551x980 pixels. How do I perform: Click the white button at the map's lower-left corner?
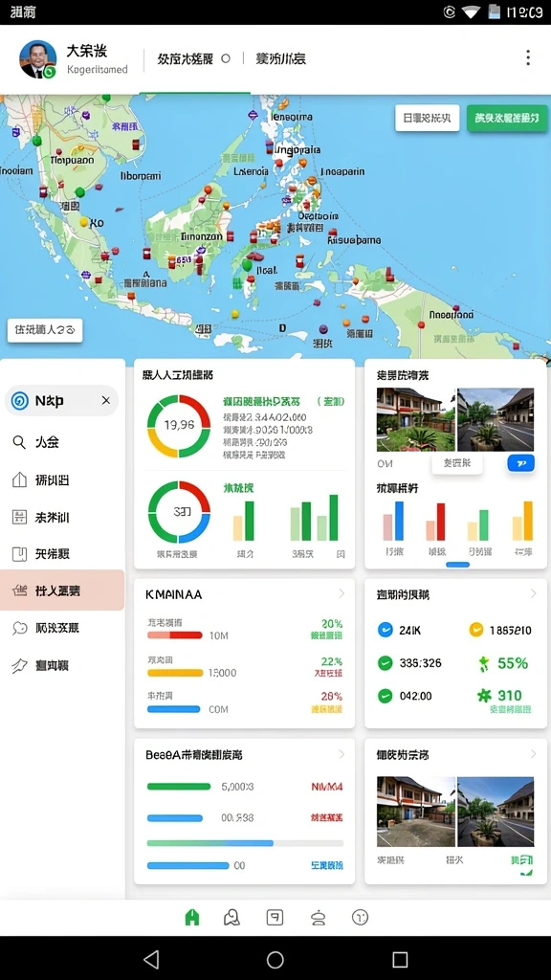[45, 330]
